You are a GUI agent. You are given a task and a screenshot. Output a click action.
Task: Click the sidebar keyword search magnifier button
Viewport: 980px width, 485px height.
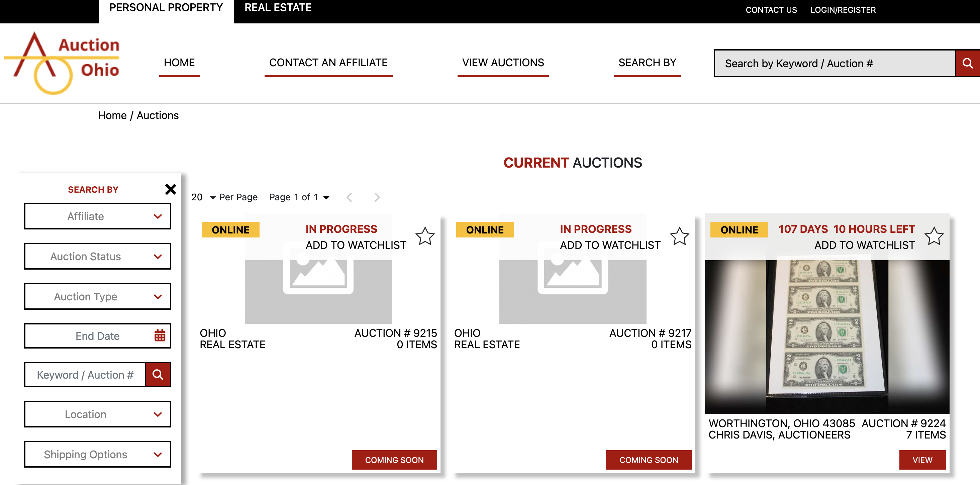tap(158, 375)
